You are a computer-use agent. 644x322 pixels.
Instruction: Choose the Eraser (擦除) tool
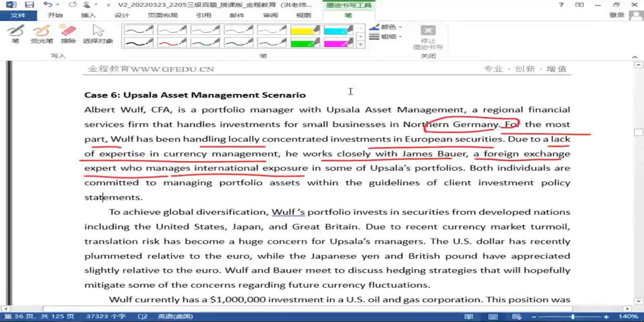tap(68, 33)
